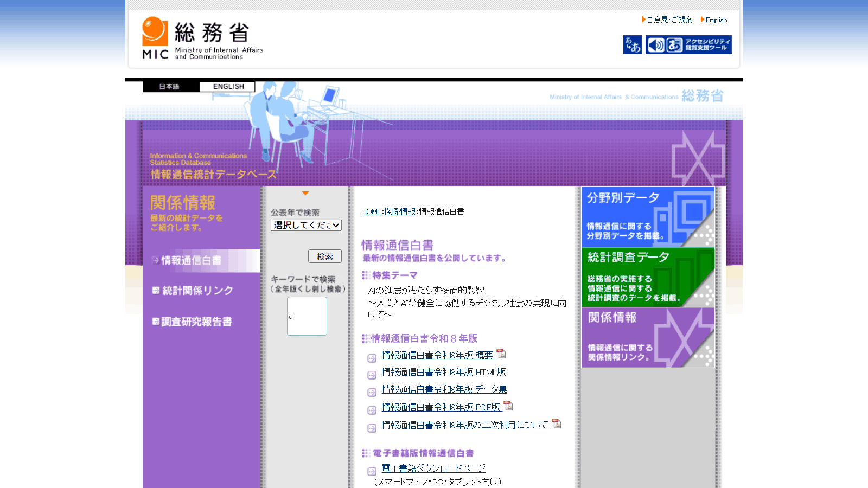This screenshot has width=868, height=488.
Task: Open the text size change icon
Action: tap(633, 44)
